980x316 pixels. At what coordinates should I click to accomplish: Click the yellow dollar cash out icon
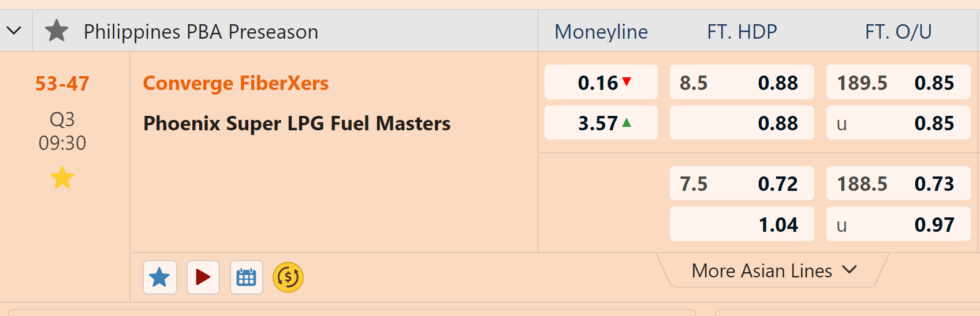point(288,277)
